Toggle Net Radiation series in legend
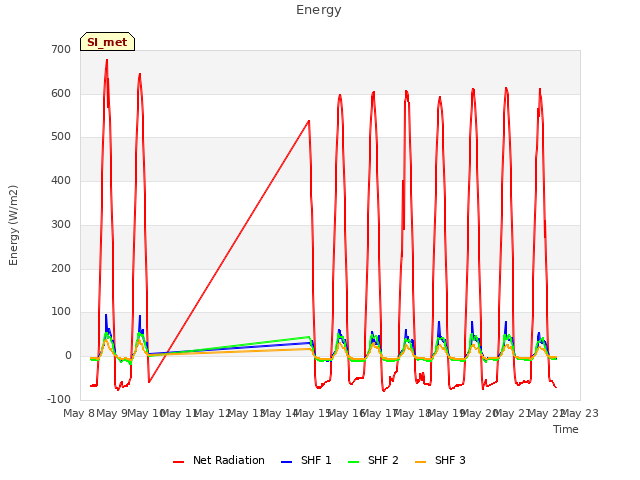Image resolution: width=640 pixels, height=480 pixels. [219, 460]
